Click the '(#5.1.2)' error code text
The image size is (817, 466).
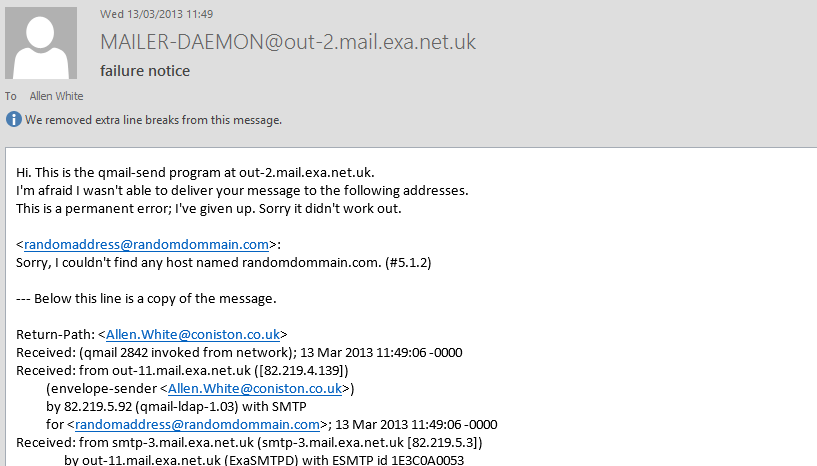408,262
